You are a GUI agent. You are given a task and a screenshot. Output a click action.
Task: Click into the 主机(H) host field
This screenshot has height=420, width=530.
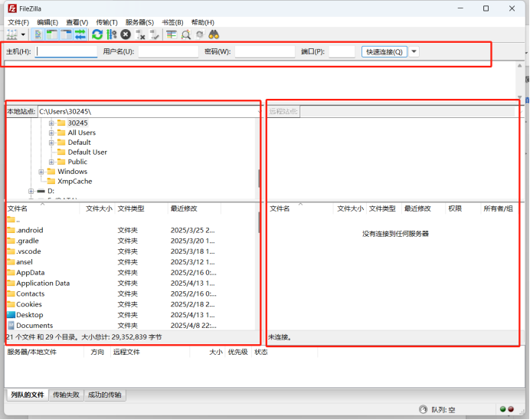point(66,52)
